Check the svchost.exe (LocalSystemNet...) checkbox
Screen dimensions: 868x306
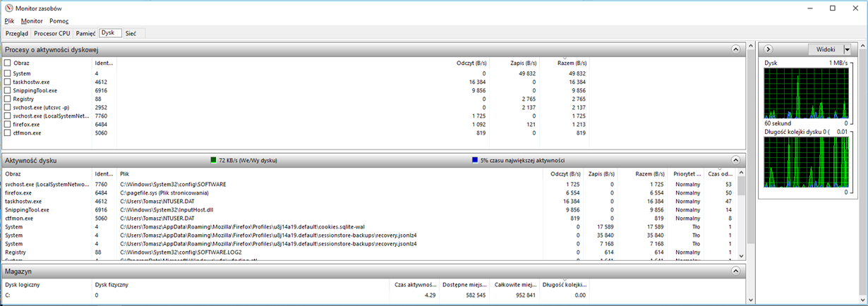[x=8, y=116]
